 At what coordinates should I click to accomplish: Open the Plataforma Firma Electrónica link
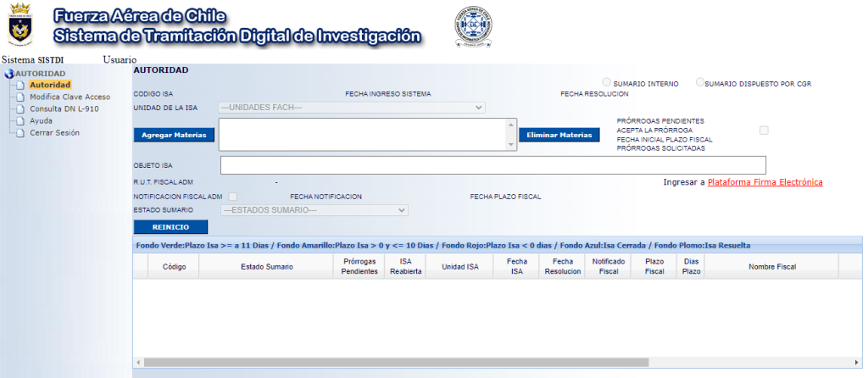pos(765,182)
